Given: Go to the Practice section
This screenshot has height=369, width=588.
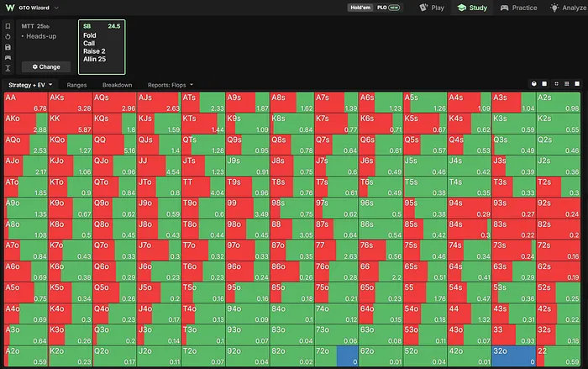Looking at the screenshot, I should [x=518, y=8].
